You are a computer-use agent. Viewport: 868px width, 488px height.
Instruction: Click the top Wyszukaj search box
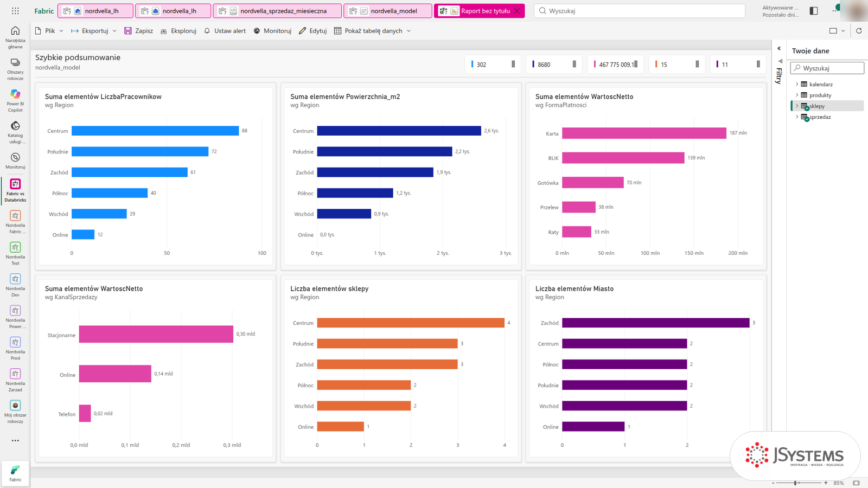[640, 11]
